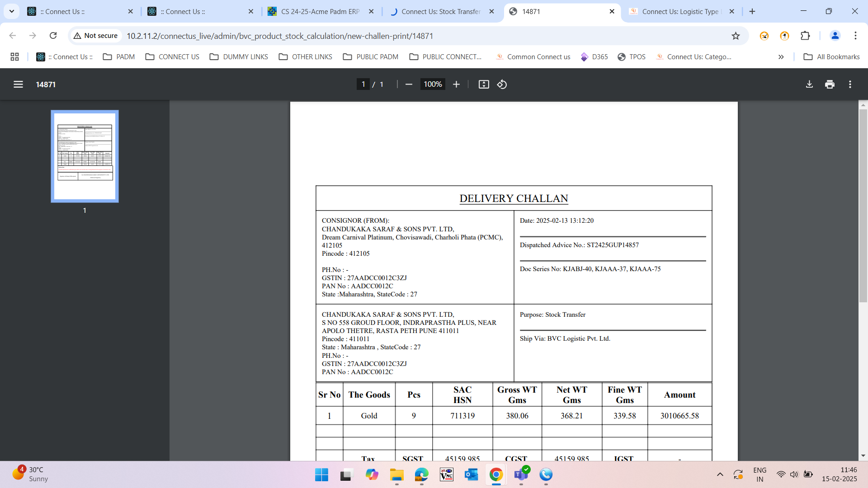The width and height of the screenshot is (868, 488).
Task: Print the delivery challan PDF
Action: coord(830,84)
